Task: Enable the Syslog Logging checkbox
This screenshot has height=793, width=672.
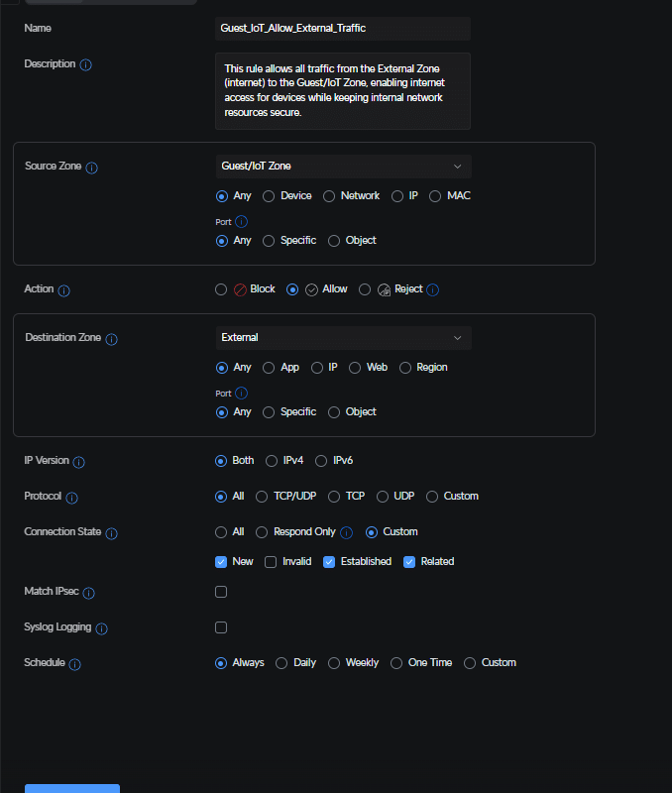Action: pyautogui.click(x=221, y=627)
